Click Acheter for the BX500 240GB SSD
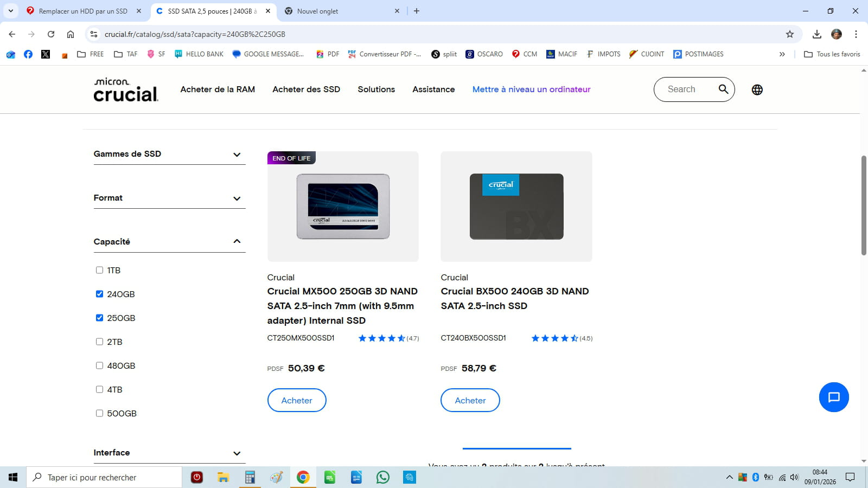Image resolution: width=868 pixels, height=488 pixels. (470, 400)
